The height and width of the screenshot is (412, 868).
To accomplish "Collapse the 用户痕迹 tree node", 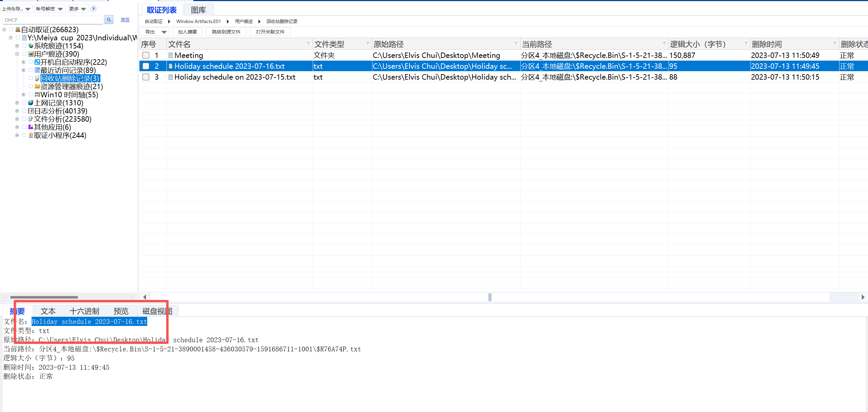I will pos(17,54).
